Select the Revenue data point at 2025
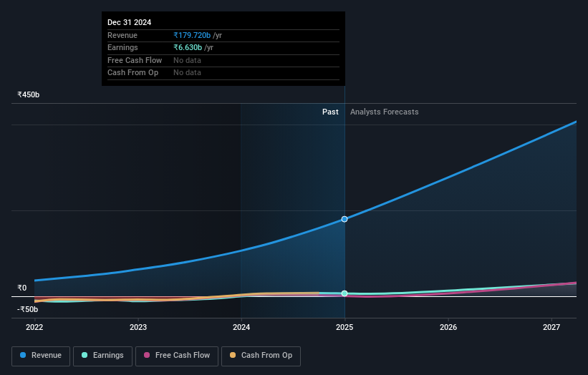This screenshot has width=588, height=375. point(344,219)
